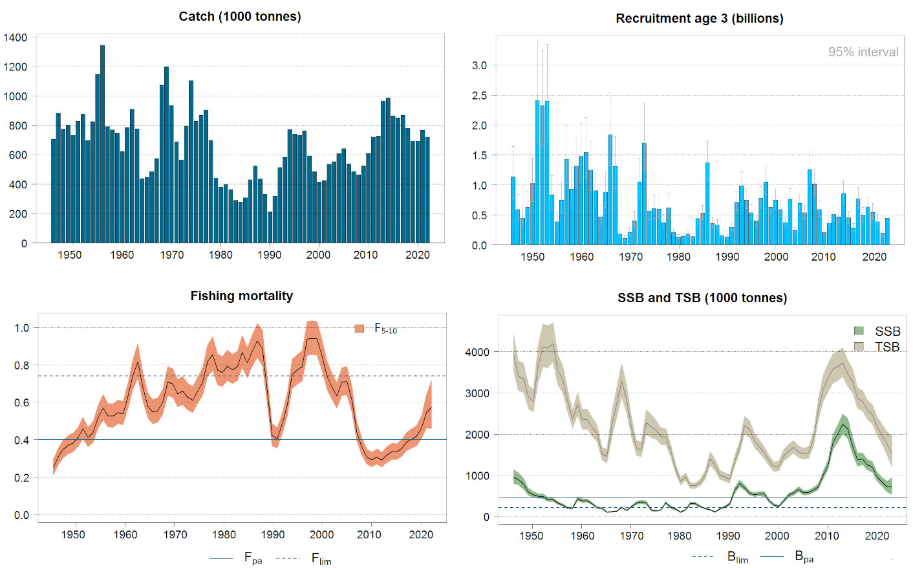The image size is (924, 568).
Task: Click the orange F5-10 legend swatch
Action: point(360,329)
